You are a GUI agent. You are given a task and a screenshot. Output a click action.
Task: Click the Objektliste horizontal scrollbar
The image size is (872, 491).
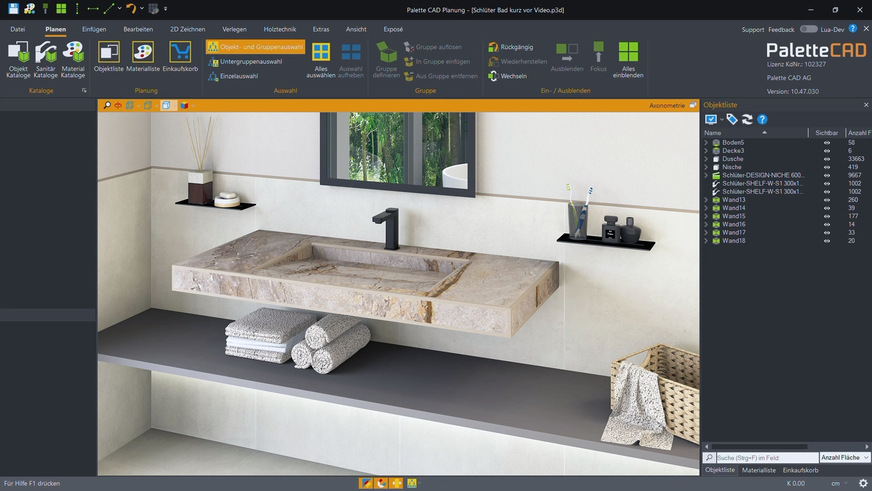point(760,447)
